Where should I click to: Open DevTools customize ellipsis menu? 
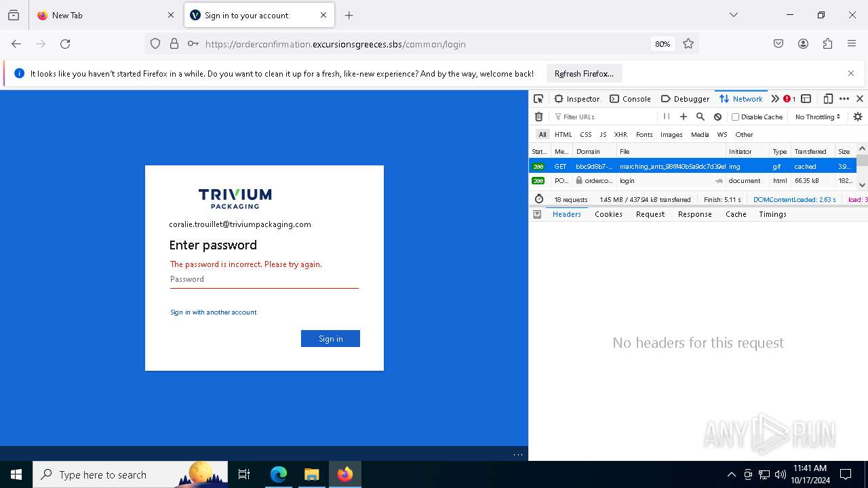[x=844, y=98]
